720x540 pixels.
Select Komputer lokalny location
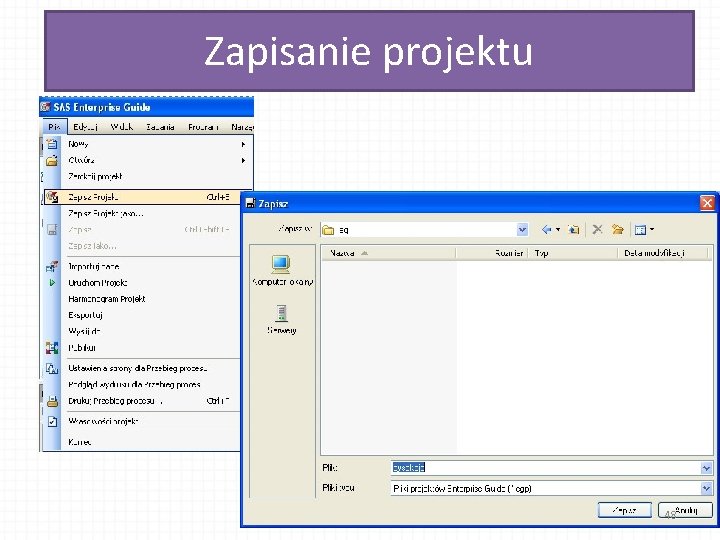tap(282, 271)
